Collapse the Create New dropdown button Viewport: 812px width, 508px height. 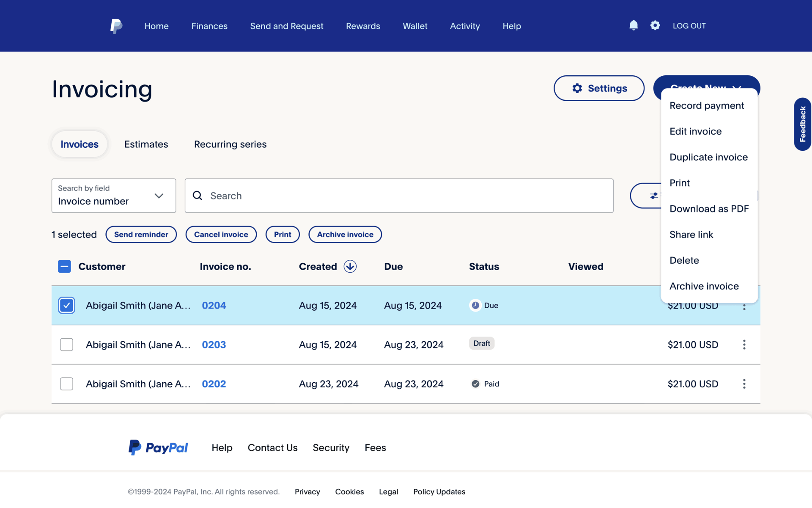tap(706, 82)
